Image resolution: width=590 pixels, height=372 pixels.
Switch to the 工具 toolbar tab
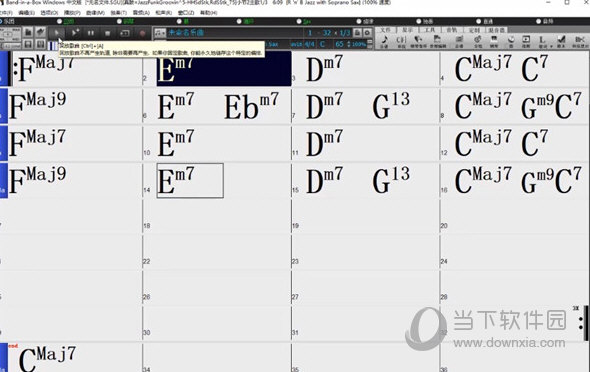point(429,30)
